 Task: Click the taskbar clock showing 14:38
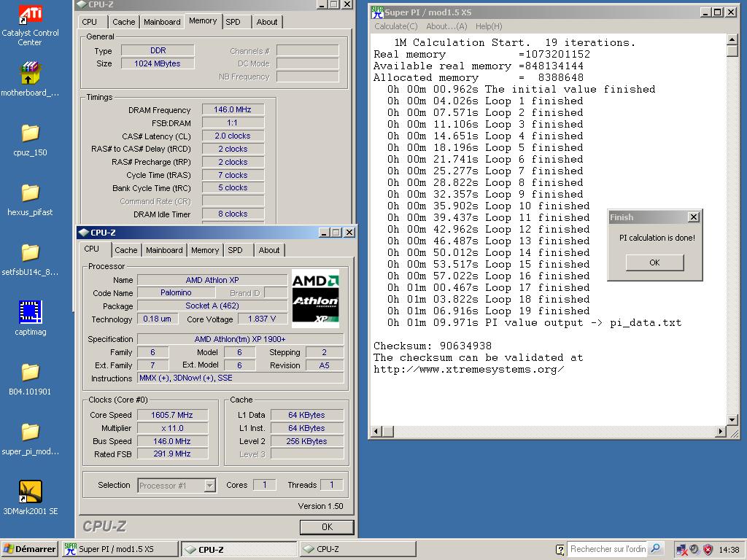[729, 550]
